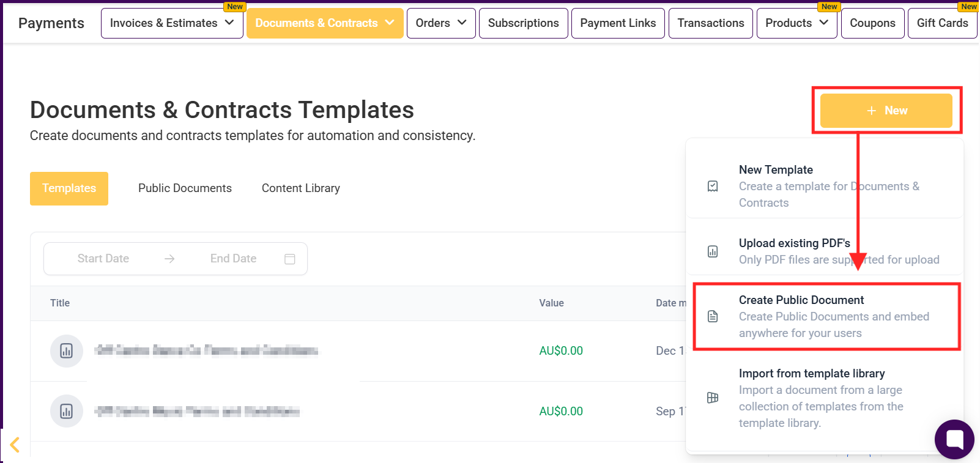Click the New Template checklist icon
Viewport: 980px width, 463px height.
pyautogui.click(x=713, y=187)
